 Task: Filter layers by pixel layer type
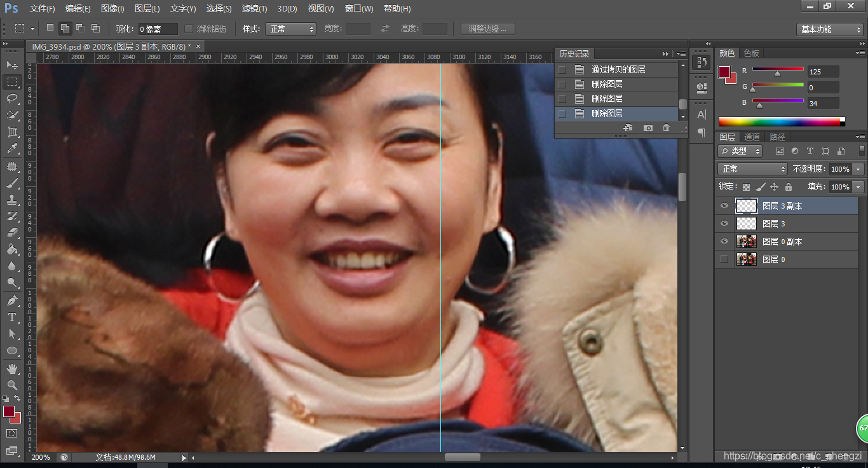click(x=780, y=151)
